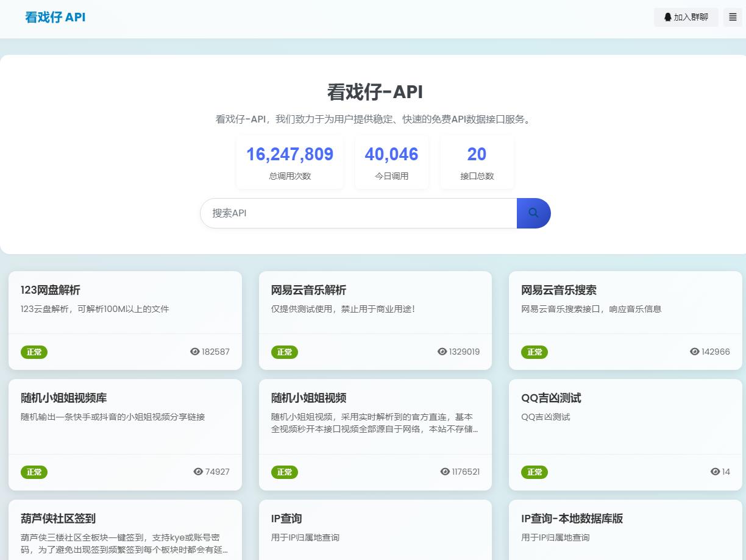The image size is (746, 560).
Task: Click the 总调用次数 statistic counter
Action: 290,161
